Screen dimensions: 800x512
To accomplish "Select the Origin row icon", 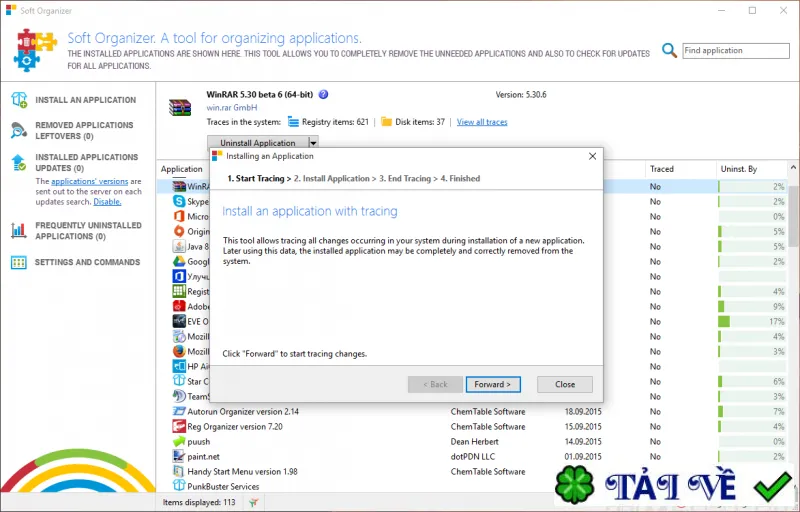I will click(179, 231).
